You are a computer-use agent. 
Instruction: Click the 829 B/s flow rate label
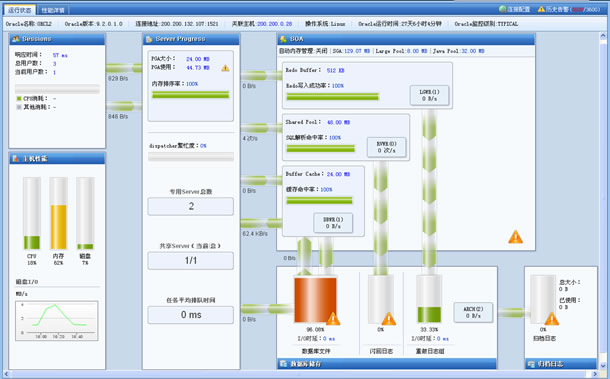[118, 78]
